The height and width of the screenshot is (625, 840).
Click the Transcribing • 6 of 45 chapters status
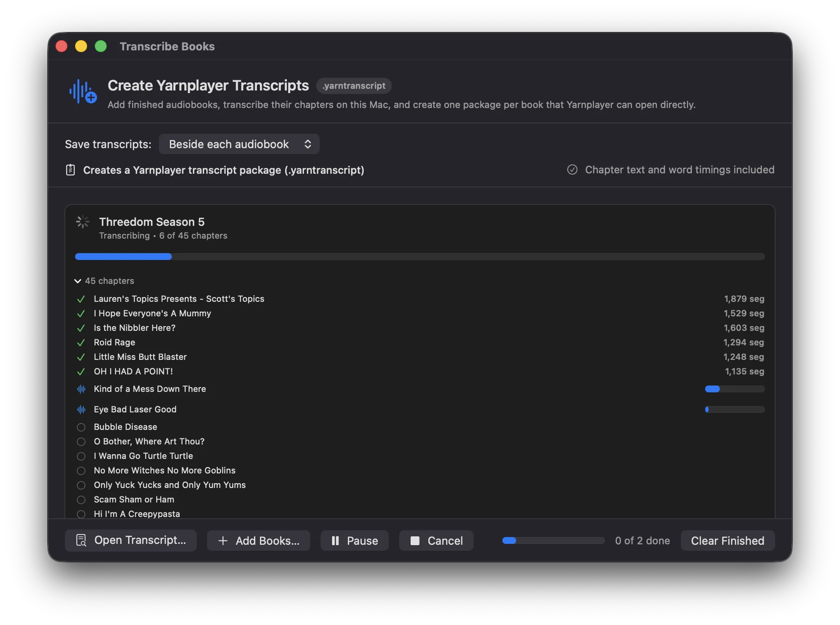[163, 236]
